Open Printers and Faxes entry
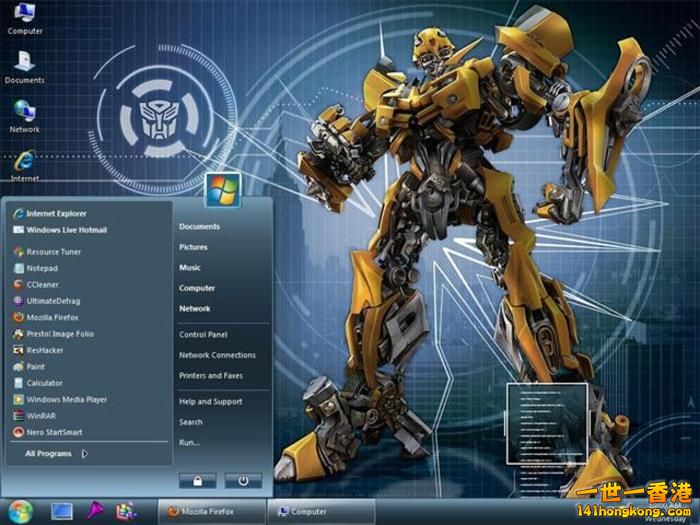 coord(211,376)
